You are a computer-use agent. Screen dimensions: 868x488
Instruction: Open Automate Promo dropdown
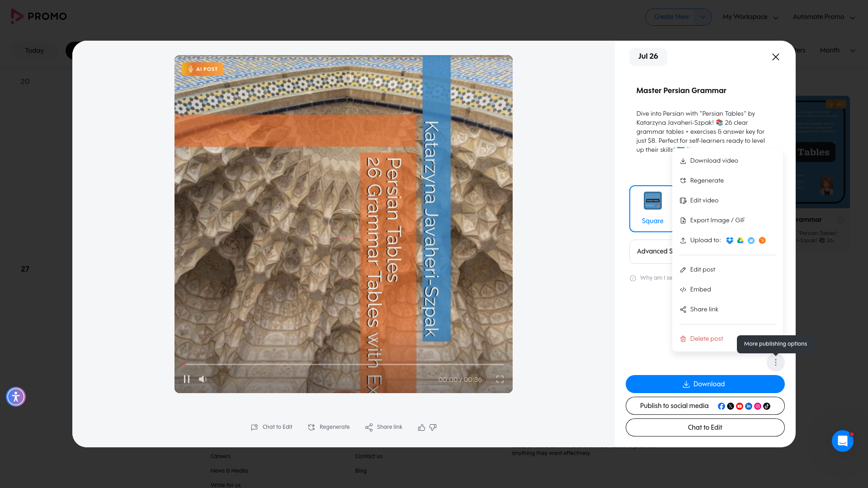[x=824, y=17]
